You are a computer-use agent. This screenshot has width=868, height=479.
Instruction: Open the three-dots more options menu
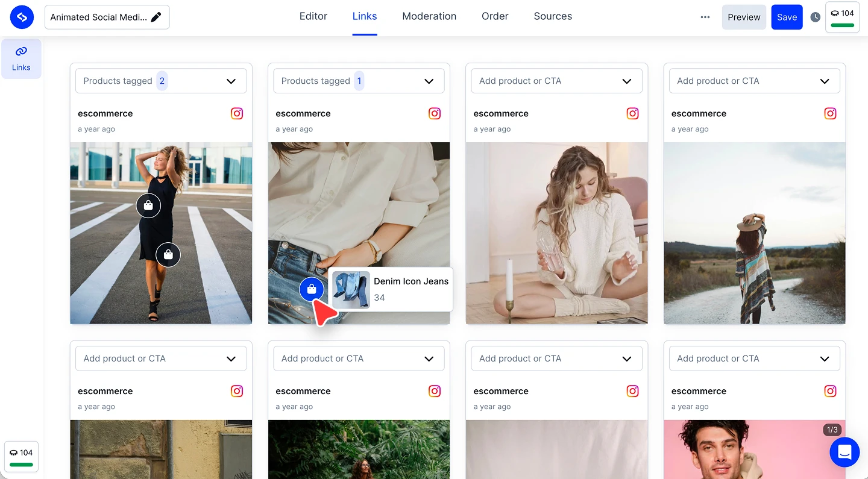pos(705,17)
